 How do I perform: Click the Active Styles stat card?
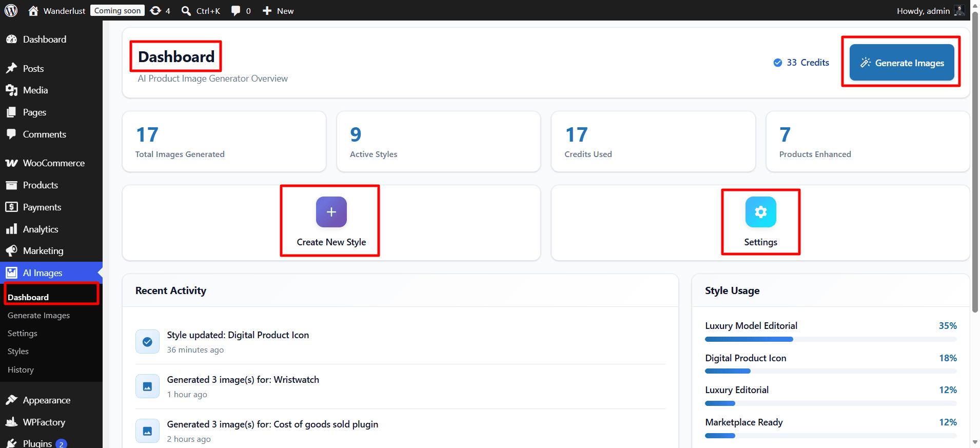click(439, 142)
